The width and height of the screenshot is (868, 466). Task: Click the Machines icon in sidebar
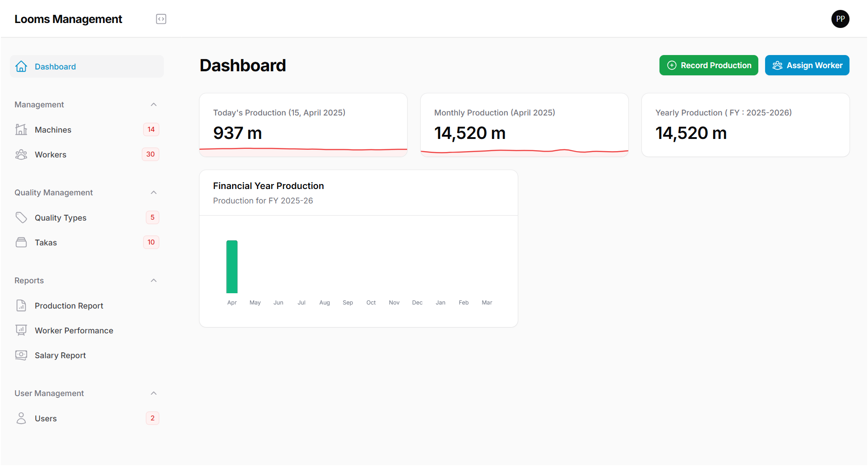click(x=21, y=129)
